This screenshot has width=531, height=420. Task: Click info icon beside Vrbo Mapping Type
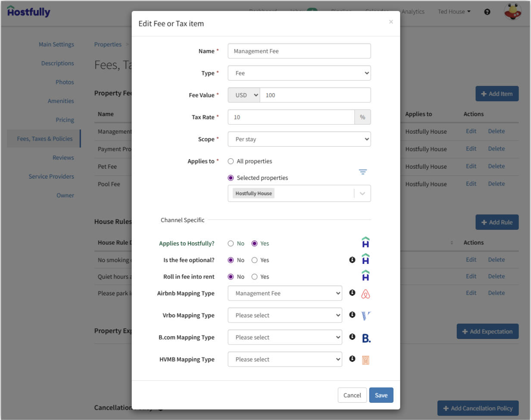pos(352,315)
